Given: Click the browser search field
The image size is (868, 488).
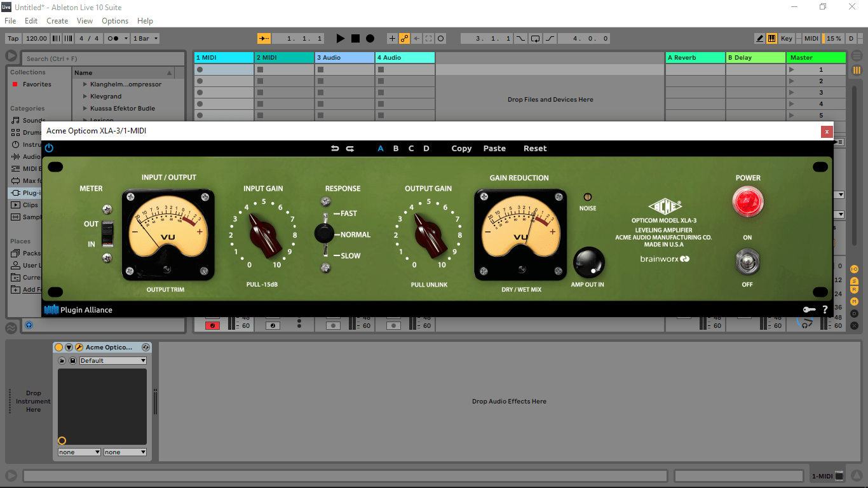Looking at the screenshot, I should coord(102,58).
